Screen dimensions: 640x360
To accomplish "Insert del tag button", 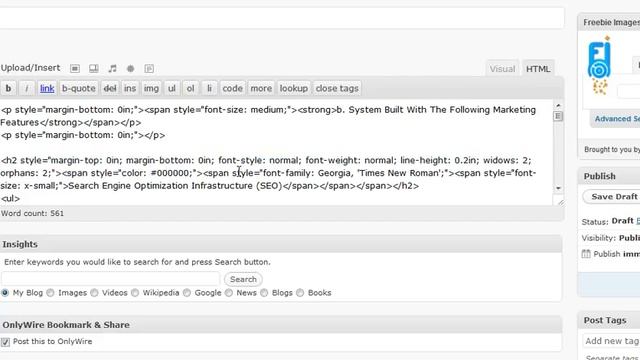I will [110, 88].
